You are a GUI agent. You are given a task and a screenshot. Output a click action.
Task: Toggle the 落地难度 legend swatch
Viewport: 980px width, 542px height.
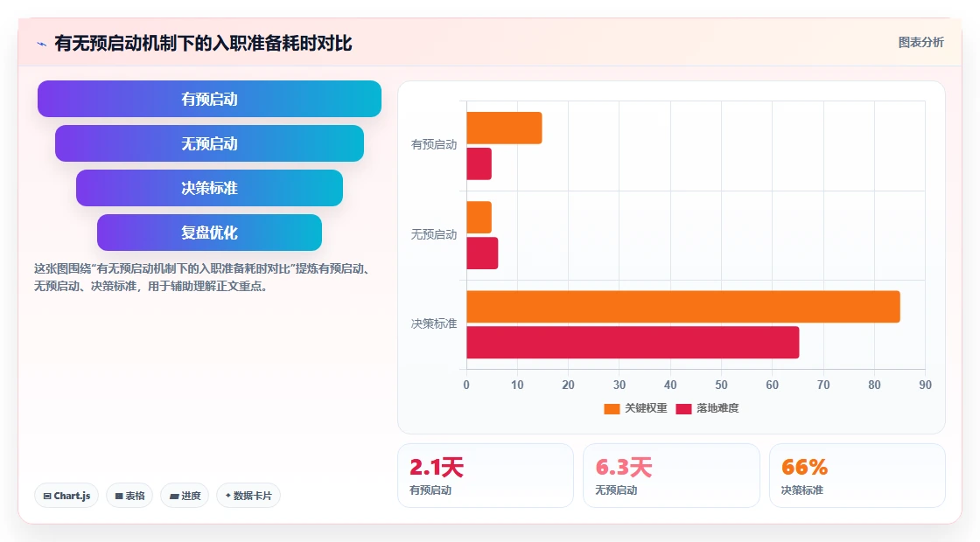coord(683,408)
